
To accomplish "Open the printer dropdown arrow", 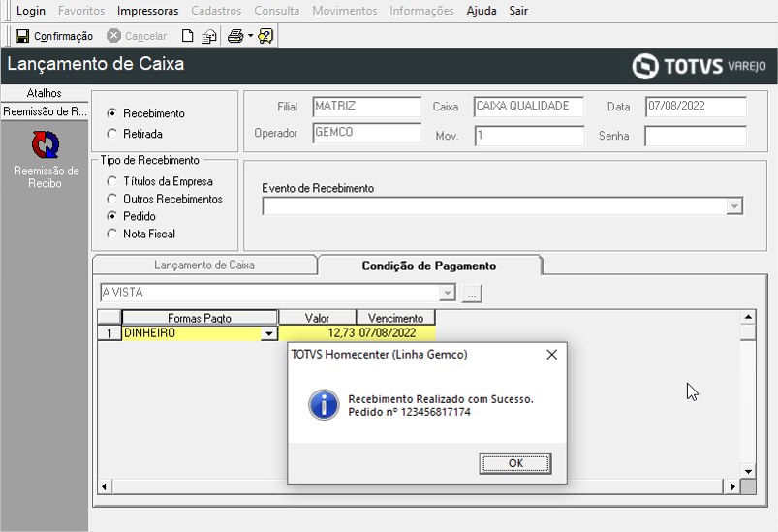I will point(250,36).
